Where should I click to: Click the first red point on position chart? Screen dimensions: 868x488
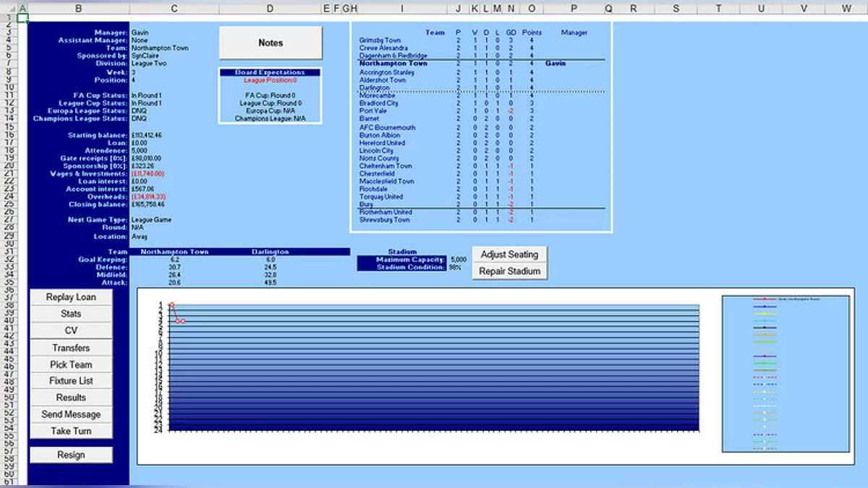171,305
